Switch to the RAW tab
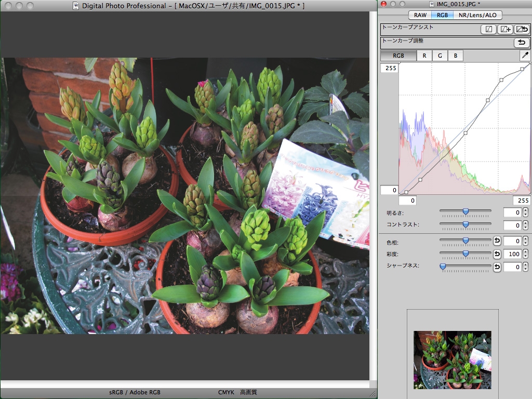532x399 pixels. [420, 15]
